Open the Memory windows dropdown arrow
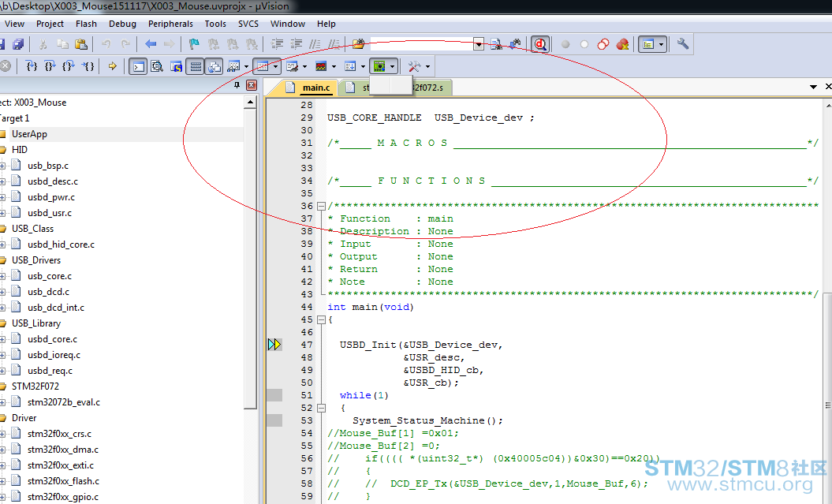 (x=275, y=66)
